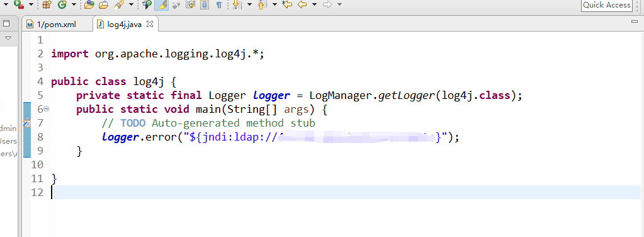Expand the New Java Class dropdown arrow
644x237 pixels.
coord(74,5)
